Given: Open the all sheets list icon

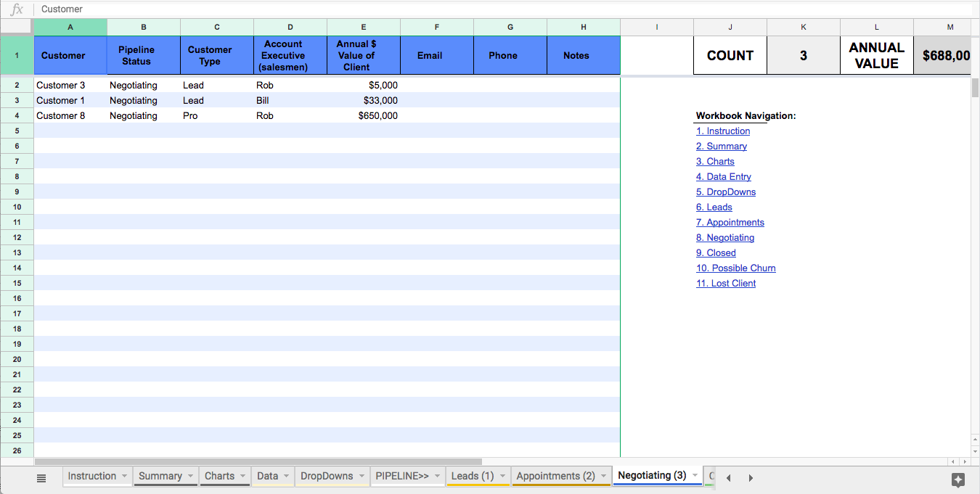Looking at the screenshot, I should point(41,477).
